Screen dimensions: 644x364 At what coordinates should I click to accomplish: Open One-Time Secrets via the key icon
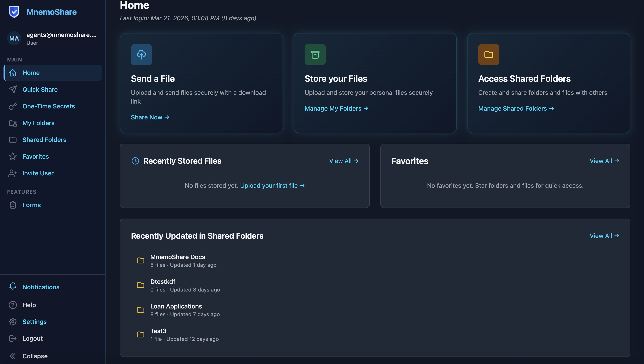click(13, 106)
